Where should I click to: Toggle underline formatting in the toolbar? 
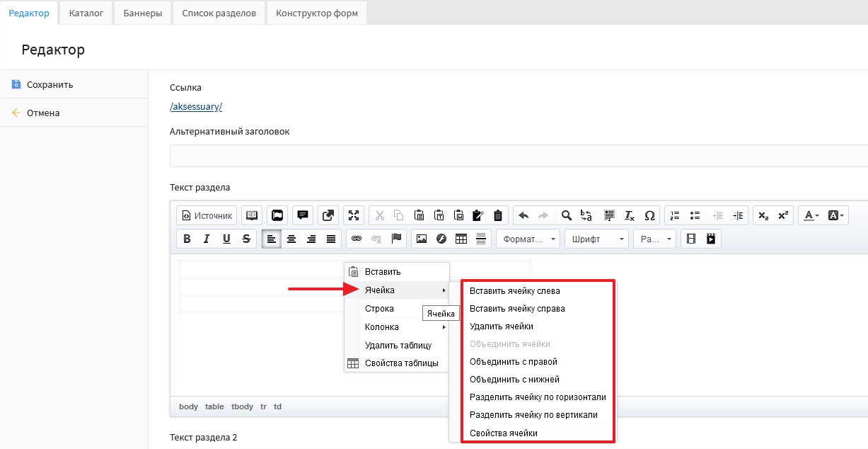(226, 239)
